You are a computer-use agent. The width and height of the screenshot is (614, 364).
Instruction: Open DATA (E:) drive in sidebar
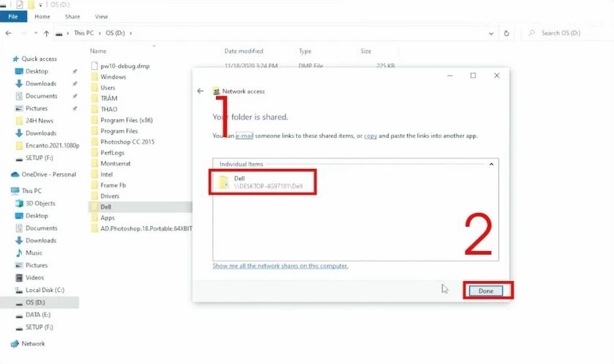[x=38, y=315]
